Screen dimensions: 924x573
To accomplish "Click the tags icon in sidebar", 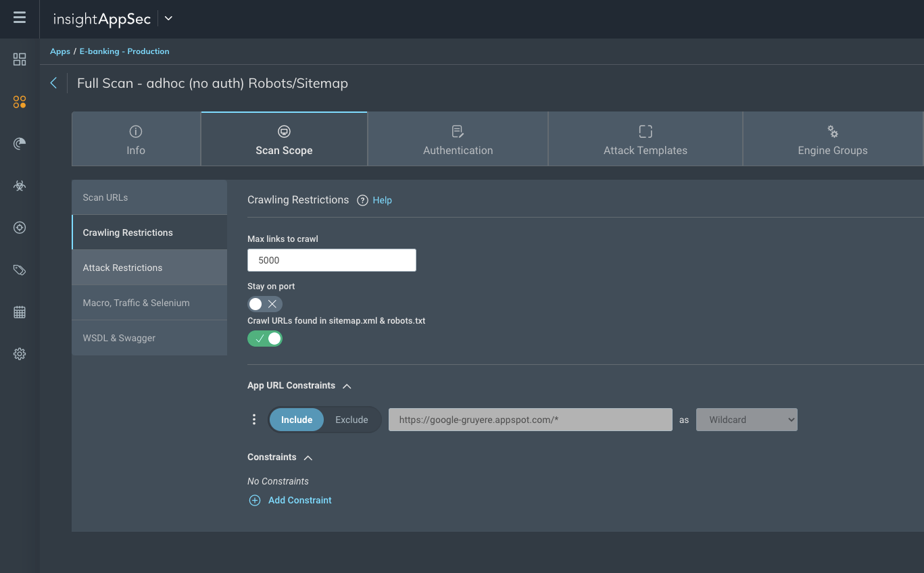I will pos(20,270).
